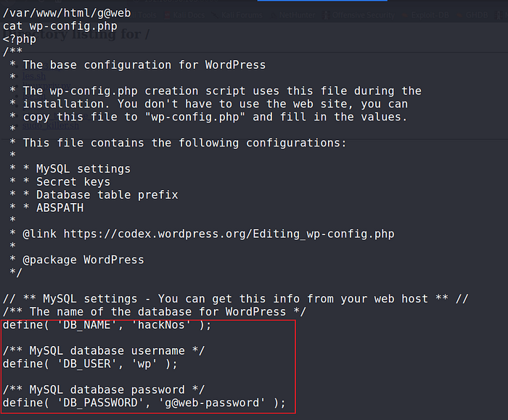Click the 'ABSPATH' comment line
Image resolution: width=508 pixels, height=420 pixels.
click(x=60, y=207)
